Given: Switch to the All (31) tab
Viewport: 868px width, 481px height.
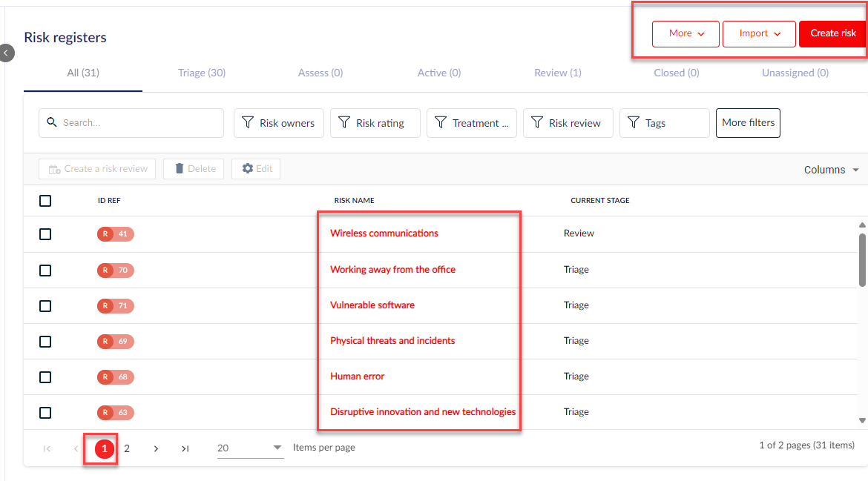Looking at the screenshot, I should click(83, 73).
